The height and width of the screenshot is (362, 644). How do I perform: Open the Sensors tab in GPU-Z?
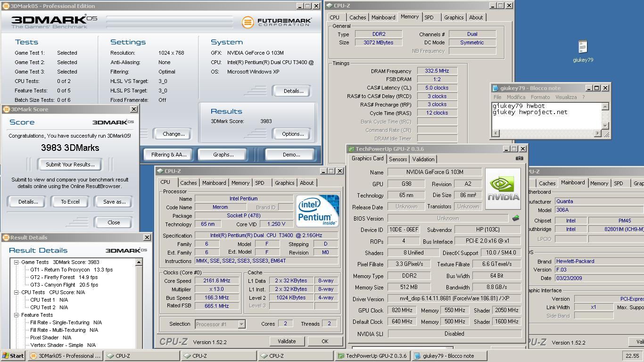[x=398, y=159]
